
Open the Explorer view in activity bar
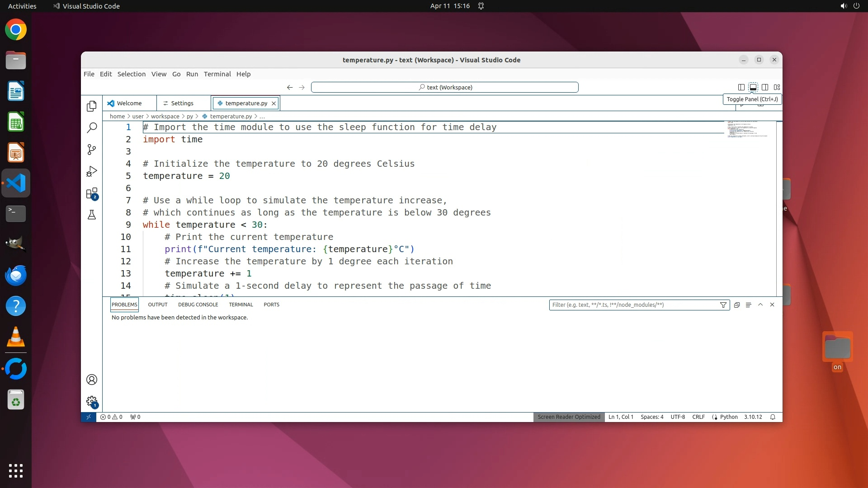(x=92, y=106)
